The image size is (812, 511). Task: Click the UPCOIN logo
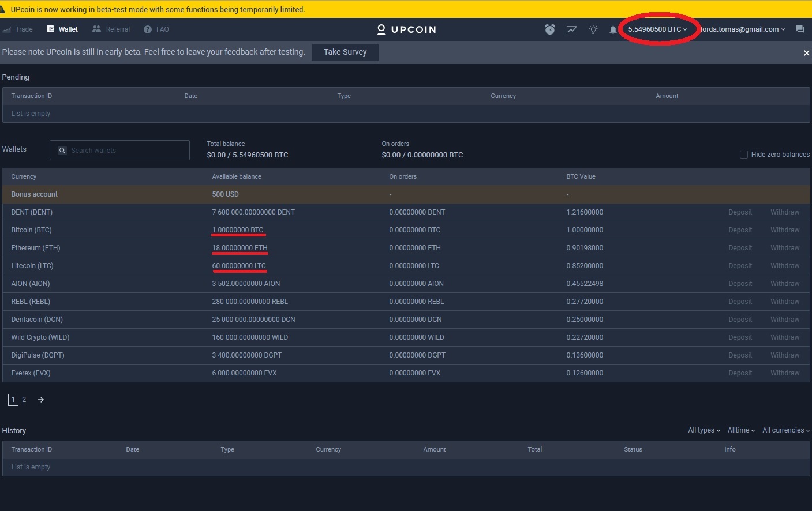(x=406, y=29)
